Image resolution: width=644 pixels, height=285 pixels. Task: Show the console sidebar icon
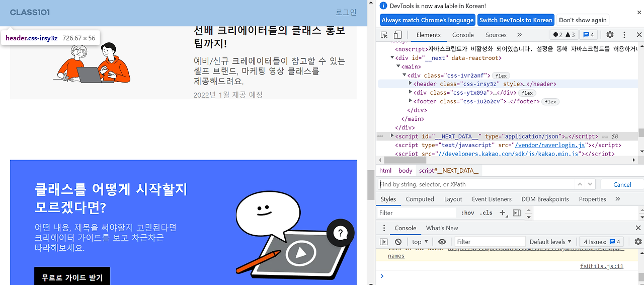coord(383,242)
